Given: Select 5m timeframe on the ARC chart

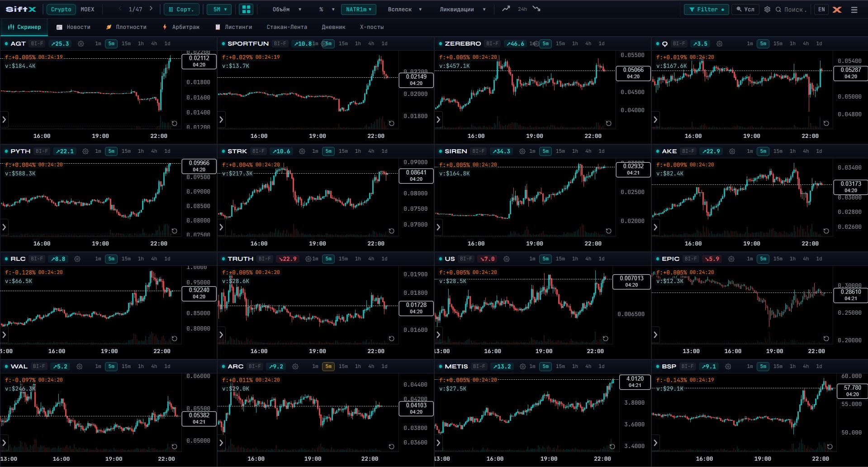Looking at the screenshot, I should [328, 367].
